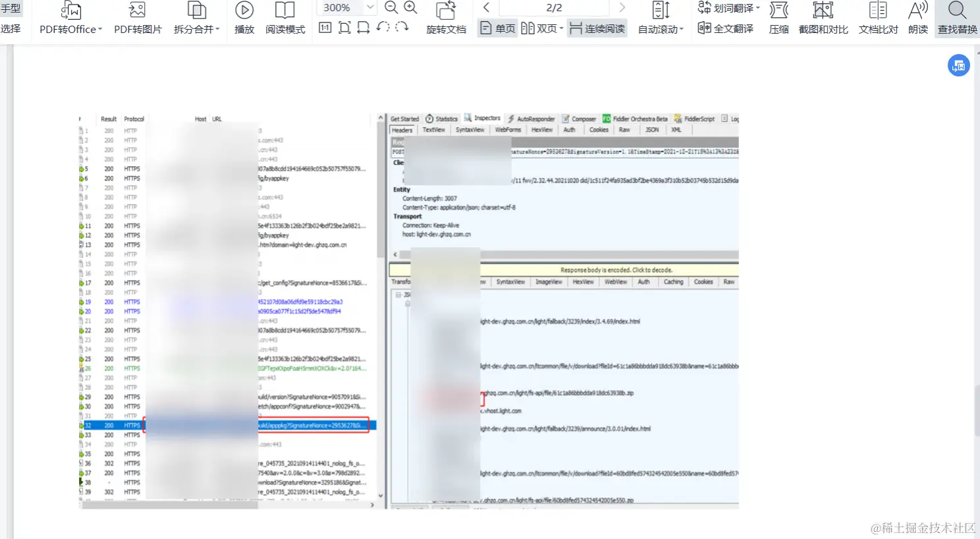Viewport: 980px width, 539px height.
Task: Click Composer tab in Fiddler screenshot
Action: (x=579, y=119)
